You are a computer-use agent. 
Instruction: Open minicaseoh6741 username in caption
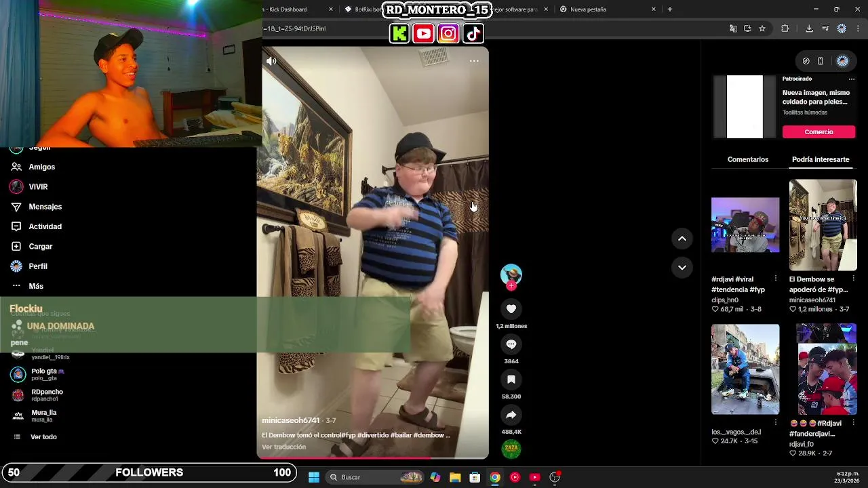point(290,420)
